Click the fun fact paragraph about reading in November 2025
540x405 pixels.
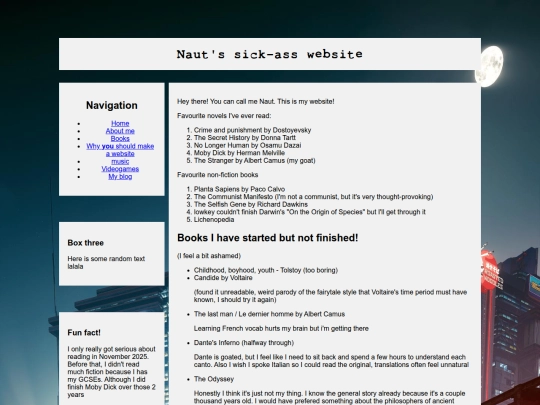[x=112, y=372]
